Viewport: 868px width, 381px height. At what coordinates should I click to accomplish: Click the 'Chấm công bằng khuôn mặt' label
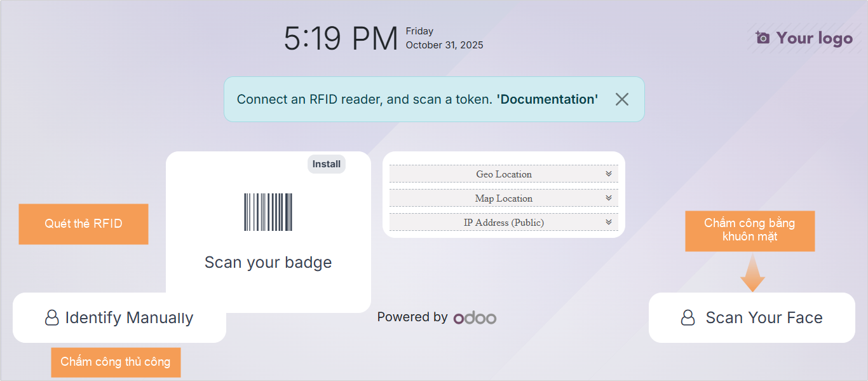(750, 230)
